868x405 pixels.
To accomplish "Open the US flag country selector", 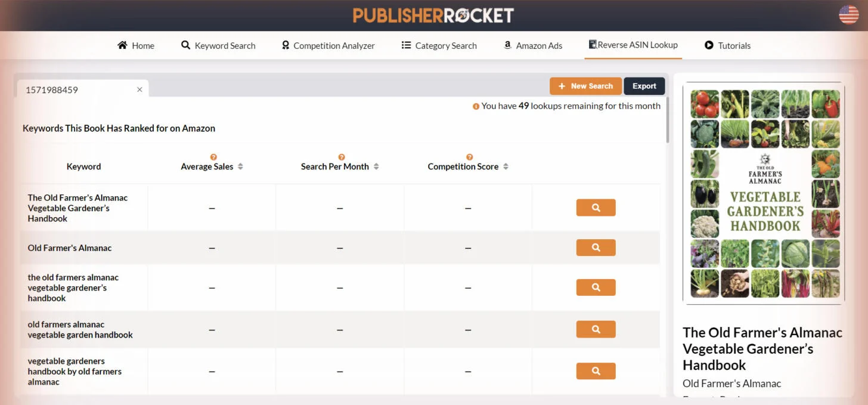I will coord(848,15).
